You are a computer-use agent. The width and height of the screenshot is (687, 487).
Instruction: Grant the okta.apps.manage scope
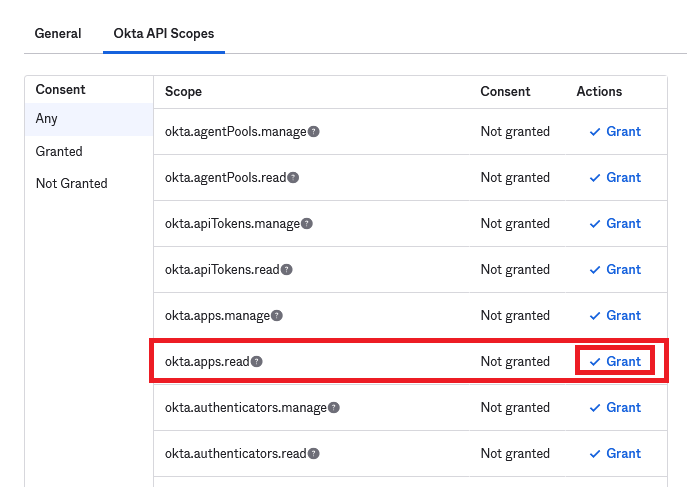(615, 316)
